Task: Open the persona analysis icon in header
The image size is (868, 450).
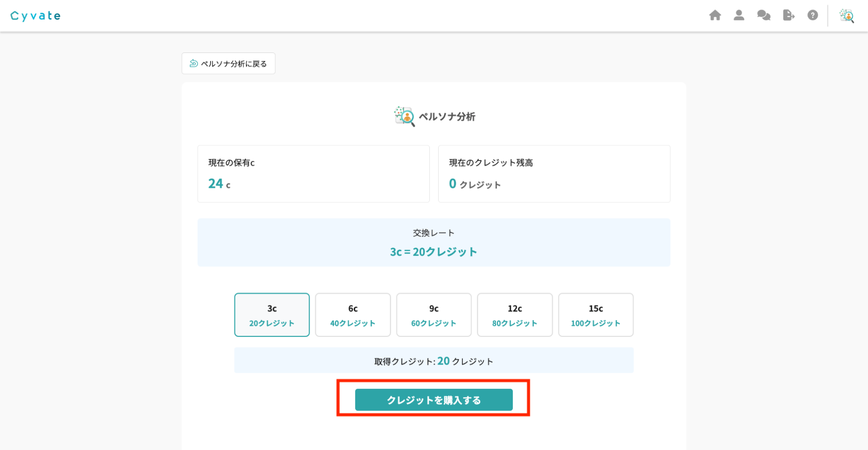Action: 846,16
